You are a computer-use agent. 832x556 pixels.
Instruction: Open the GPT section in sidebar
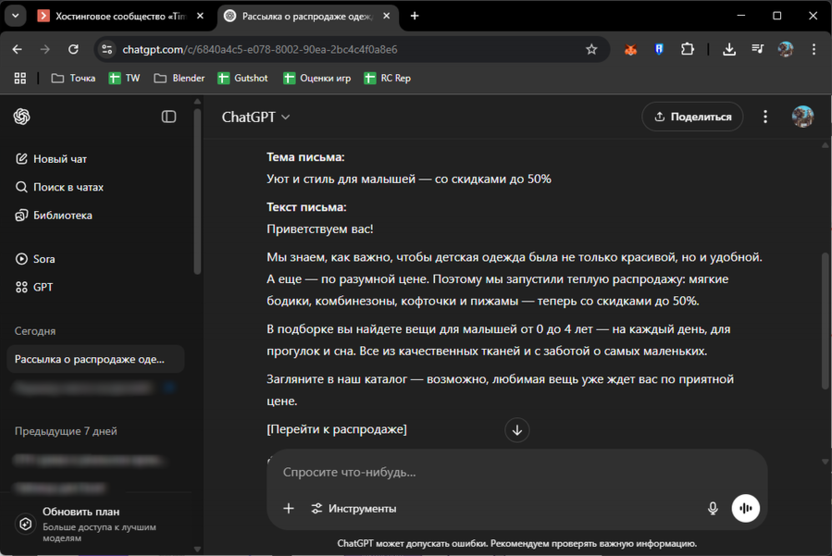(x=34, y=287)
